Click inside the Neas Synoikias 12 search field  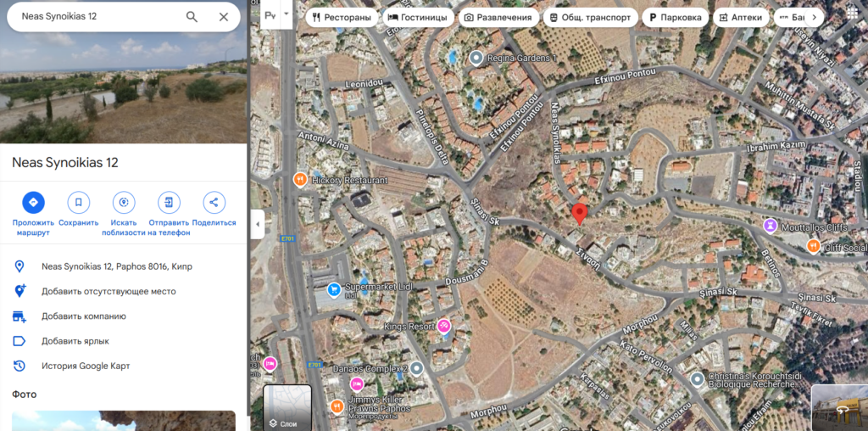(100, 17)
